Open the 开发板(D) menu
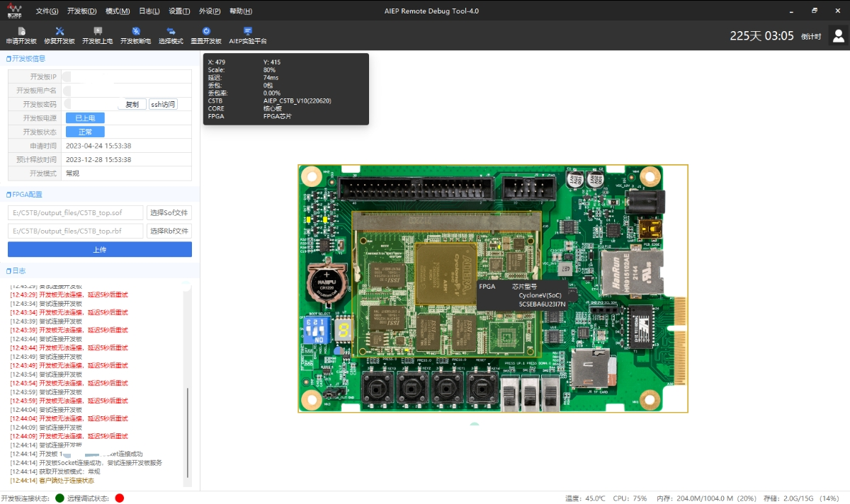This screenshot has width=850, height=504. coord(82,11)
